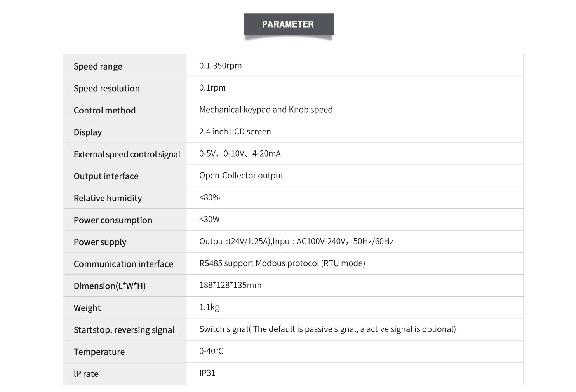
Task: Click the IP31 rating value
Action: point(207,373)
